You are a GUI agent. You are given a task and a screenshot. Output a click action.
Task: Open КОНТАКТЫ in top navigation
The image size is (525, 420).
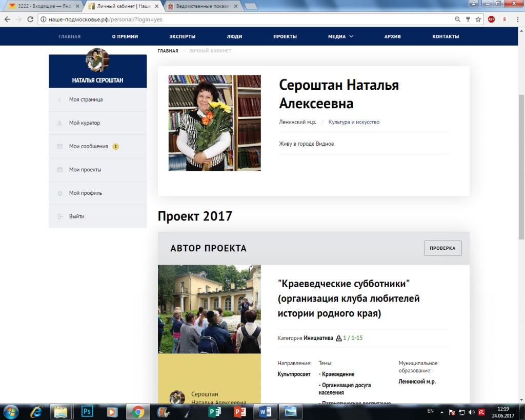coord(446,36)
